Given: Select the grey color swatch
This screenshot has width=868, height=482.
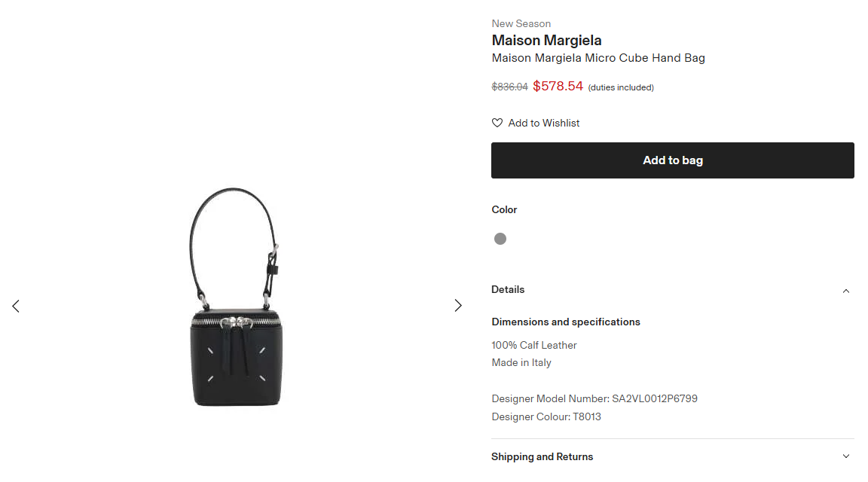Looking at the screenshot, I should coord(500,239).
